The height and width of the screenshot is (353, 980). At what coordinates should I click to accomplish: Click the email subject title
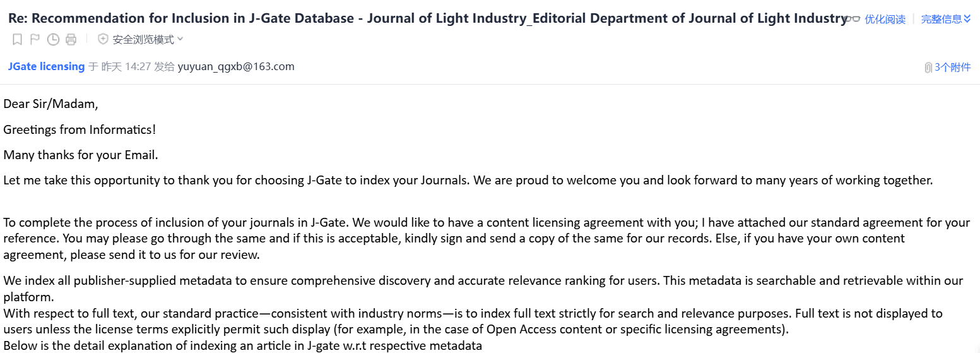tap(427, 18)
